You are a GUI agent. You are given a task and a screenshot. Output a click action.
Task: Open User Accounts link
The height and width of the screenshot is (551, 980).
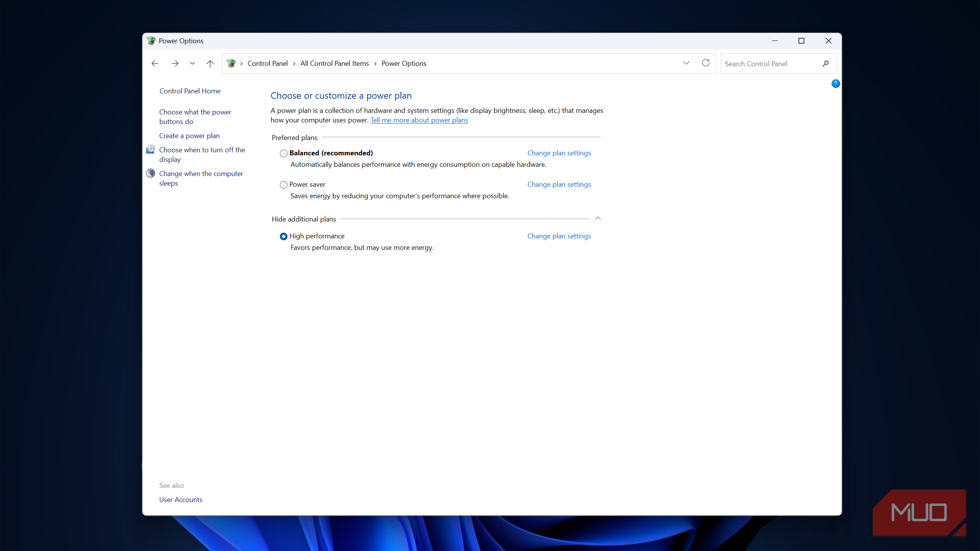181,500
